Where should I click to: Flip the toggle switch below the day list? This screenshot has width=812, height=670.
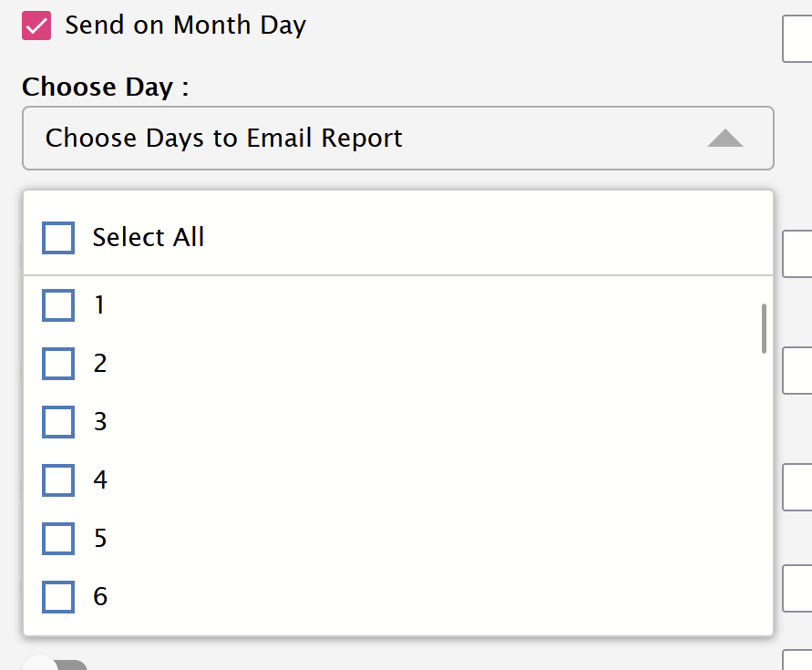click(x=55, y=664)
